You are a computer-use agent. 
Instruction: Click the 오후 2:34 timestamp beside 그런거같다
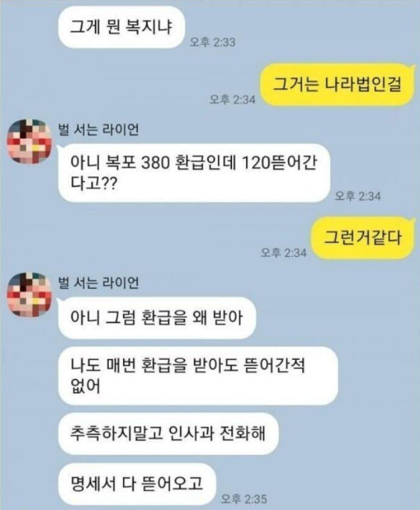click(x=283, y=252)
